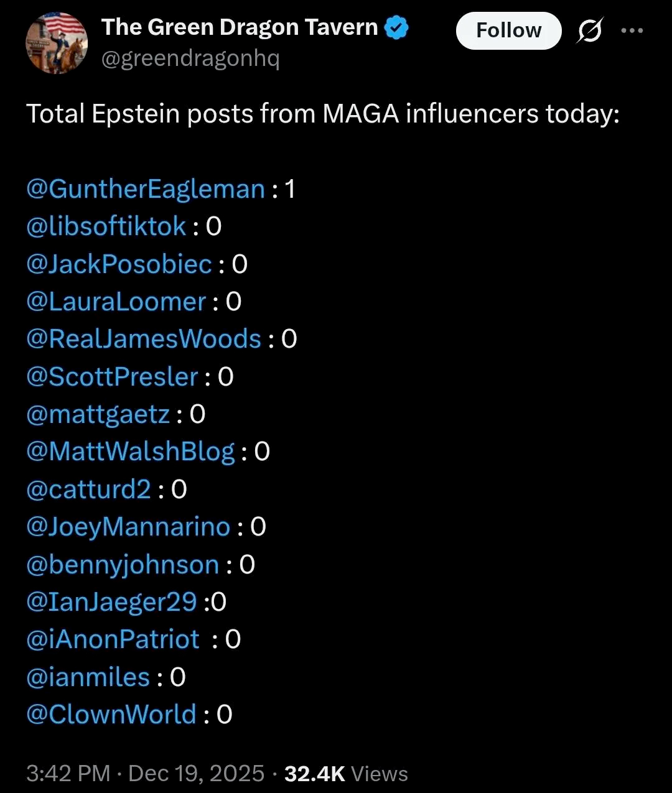
Task: Open The Green Dragon Tavern profile picture
Action: (x=57, y=43)
